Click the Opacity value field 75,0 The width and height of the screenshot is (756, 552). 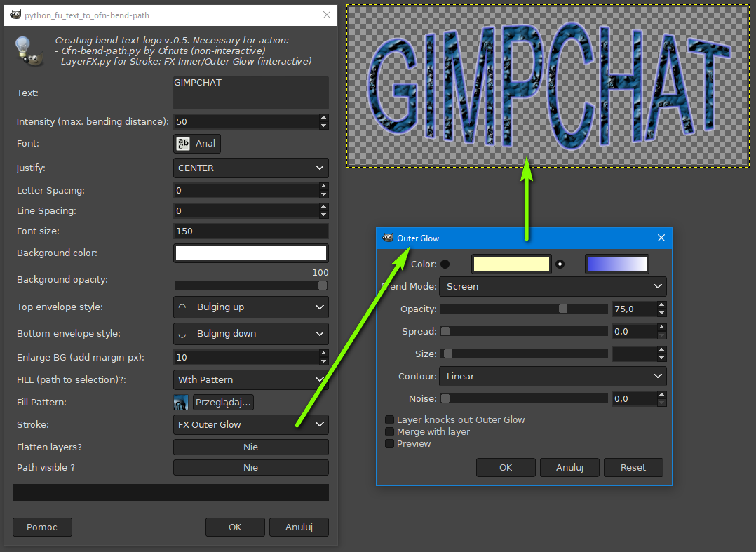pyautogui.click(x=635, y=309)
